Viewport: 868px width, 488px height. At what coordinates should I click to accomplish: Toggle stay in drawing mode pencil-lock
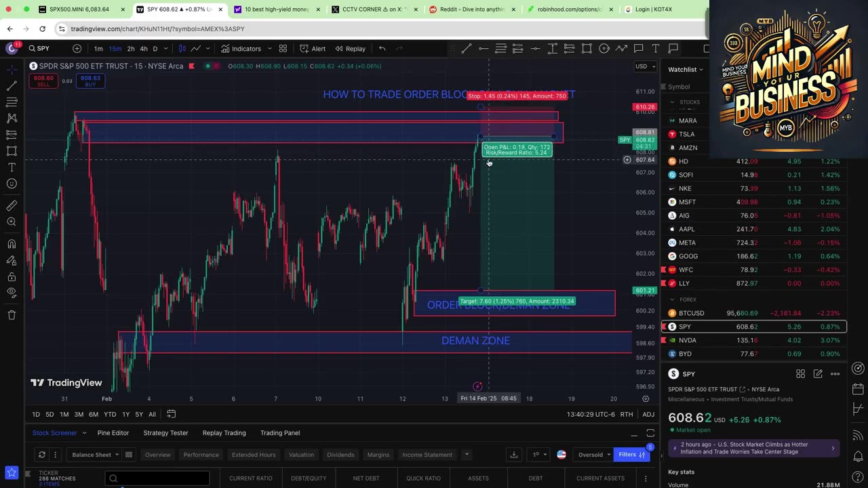coord(12,260)
